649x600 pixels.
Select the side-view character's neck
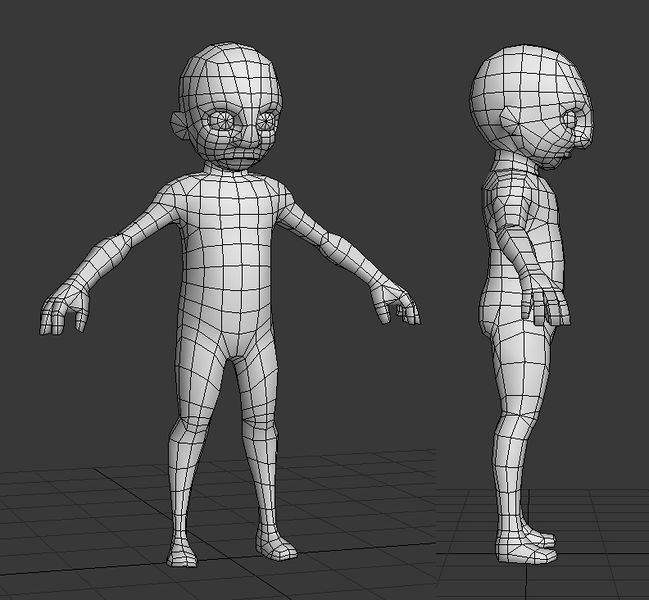coord(515,161)
